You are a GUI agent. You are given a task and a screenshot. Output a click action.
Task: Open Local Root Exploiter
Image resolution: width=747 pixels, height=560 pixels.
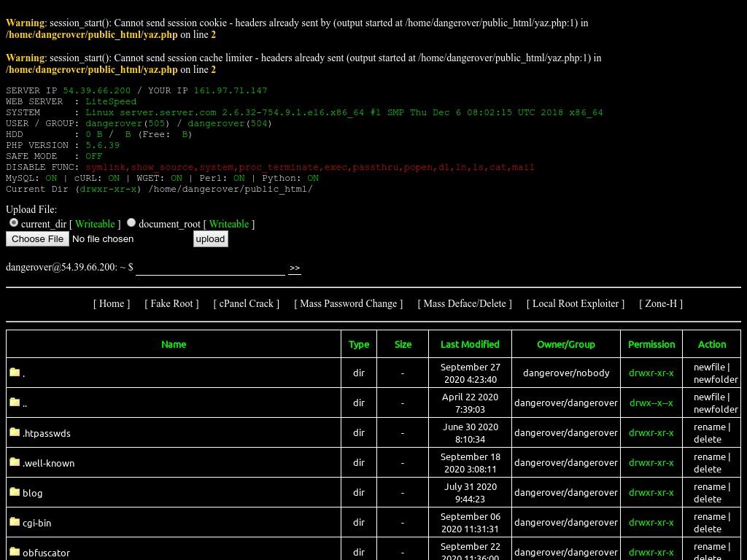pos(576,304)
